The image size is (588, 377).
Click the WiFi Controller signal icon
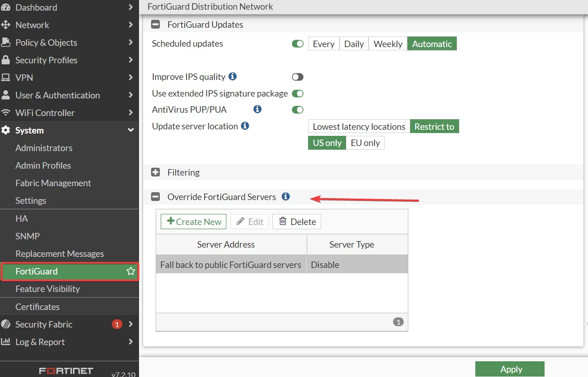(6, 113)
